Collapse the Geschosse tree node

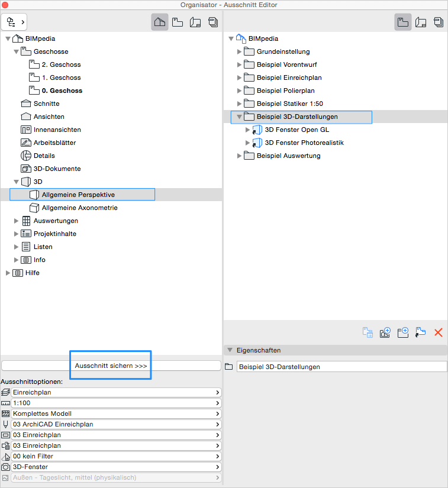(17, 52)
